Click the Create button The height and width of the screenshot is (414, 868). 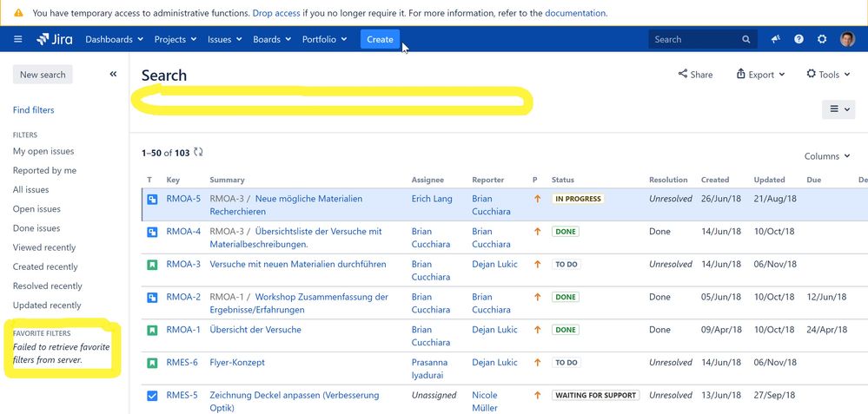pyautogui.click(x=380, y=39)
